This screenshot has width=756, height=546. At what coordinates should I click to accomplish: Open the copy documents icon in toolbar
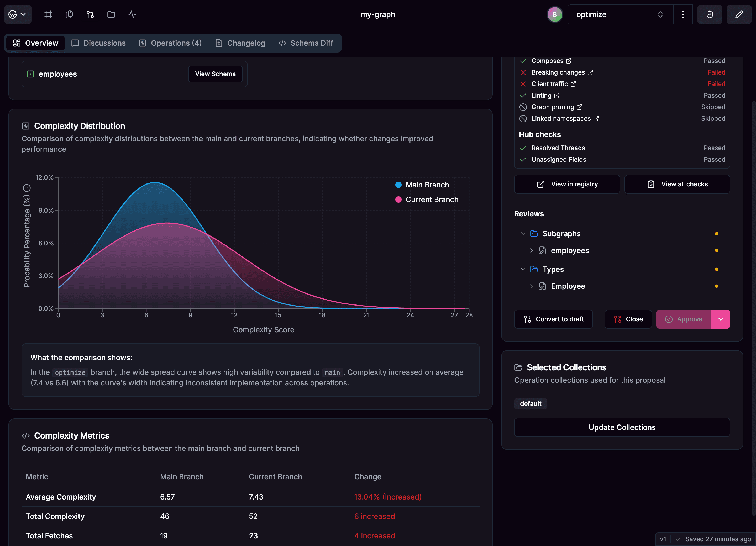click(69, 14)
